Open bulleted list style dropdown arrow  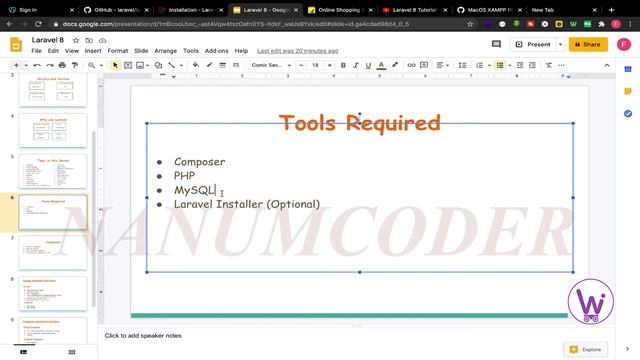point(509,65)
